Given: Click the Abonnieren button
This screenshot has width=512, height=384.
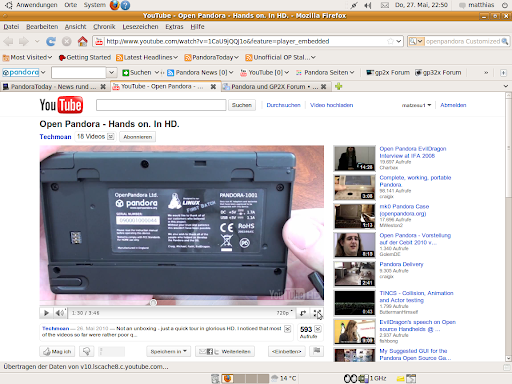Looking at the screenshot, I should pyautogui.click(x=137, y=137).
